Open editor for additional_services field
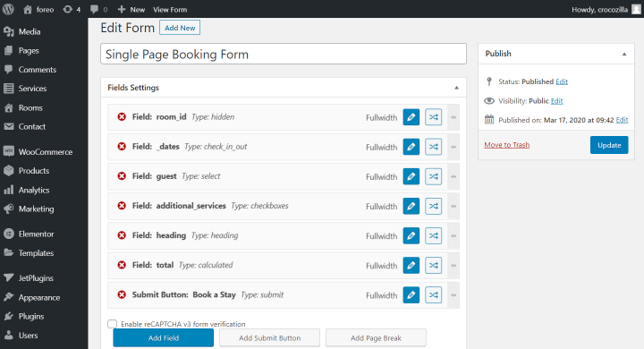Viewport: 644px width, 349px height. tap(411, 206)
